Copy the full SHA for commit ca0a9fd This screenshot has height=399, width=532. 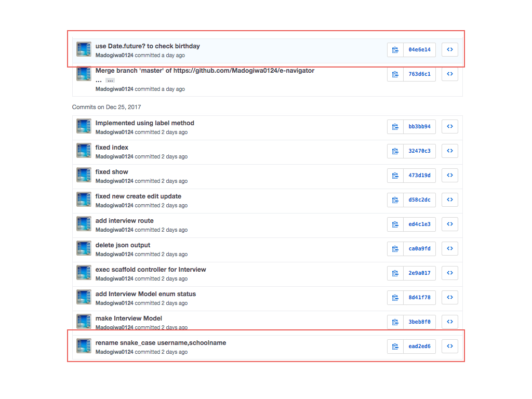coord(395,249)
